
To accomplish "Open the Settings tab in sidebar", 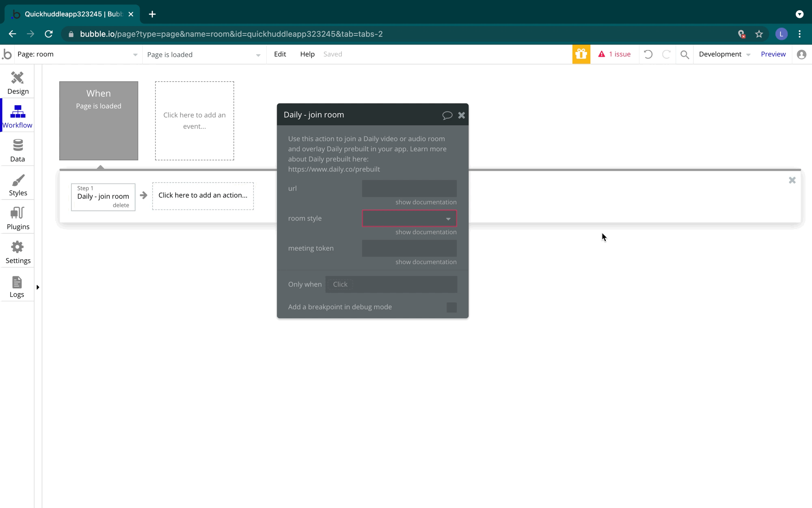I will pyautogui.click(x=17, y=252).
